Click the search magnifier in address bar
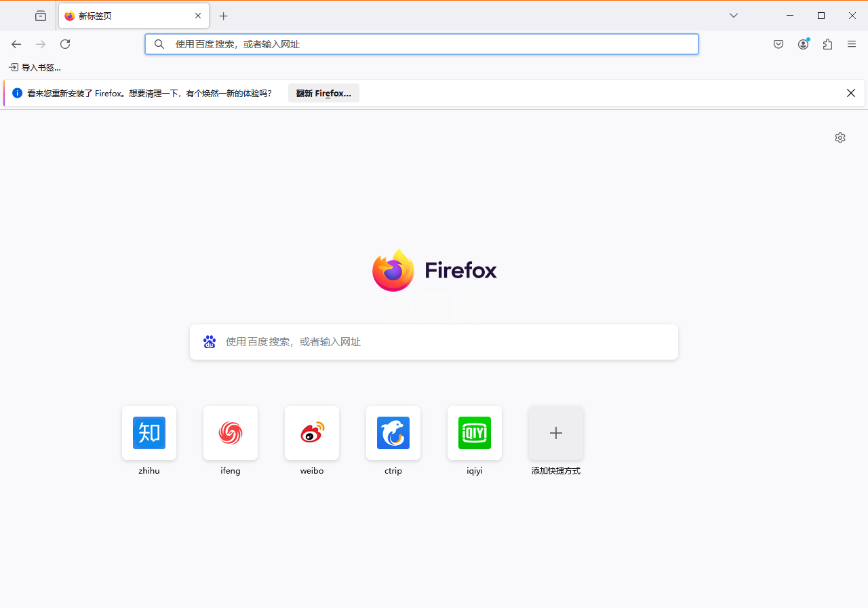The width and height of the screenshot is (868, 608). pyautogui.click(x=159, y=44)
